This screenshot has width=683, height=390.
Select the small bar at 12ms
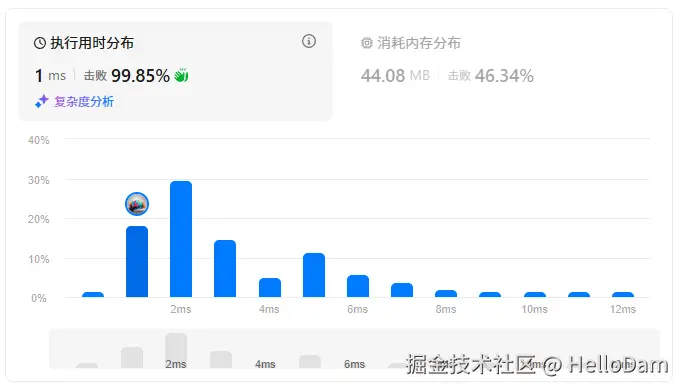tap(622, 295)
